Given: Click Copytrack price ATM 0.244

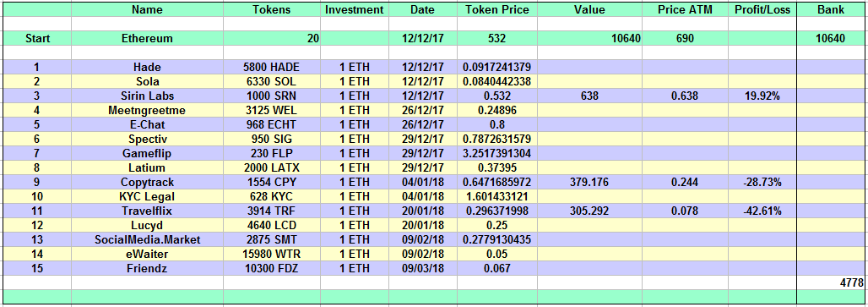Looking at the screenshot, I should (x=685, y=182).
